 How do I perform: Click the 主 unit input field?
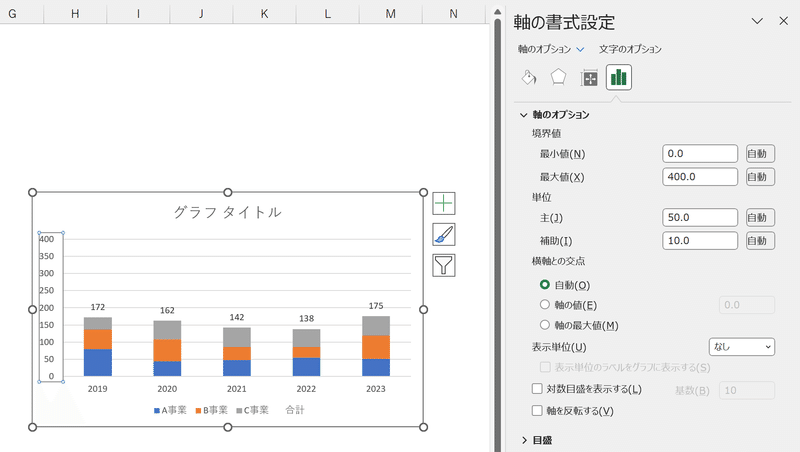click(x=699, y=217)
